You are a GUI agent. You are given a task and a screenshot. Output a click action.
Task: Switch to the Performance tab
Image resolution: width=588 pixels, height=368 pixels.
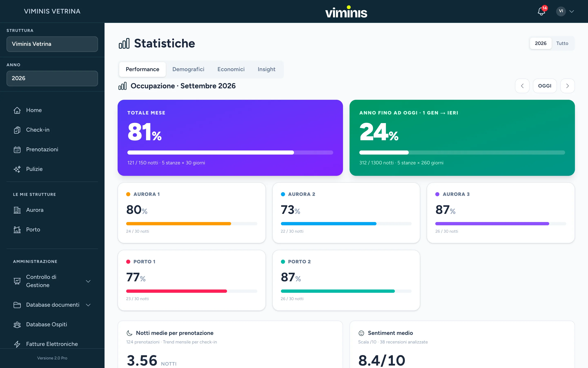pos(142,69)
